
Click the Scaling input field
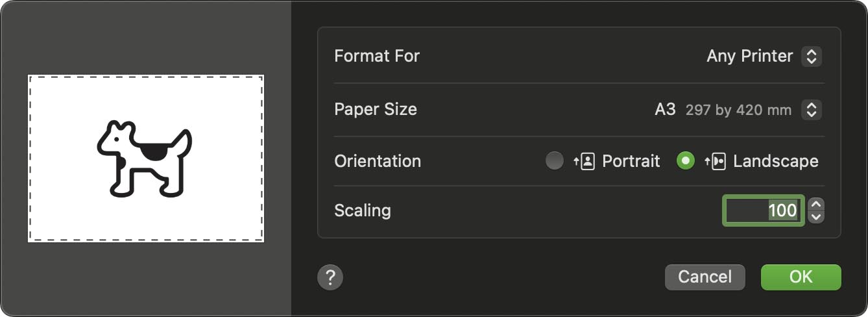point(763,210)
